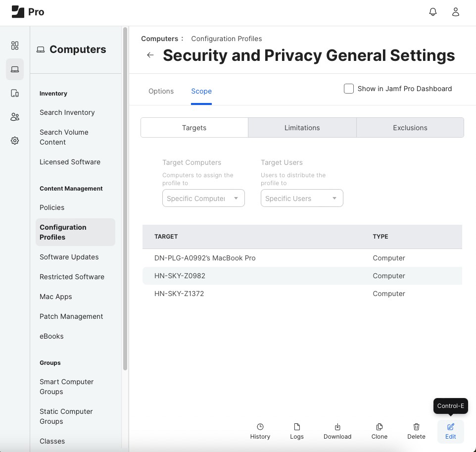The image size is (476, 452).
Task: Click the Edit button
Action: [450, 431]
